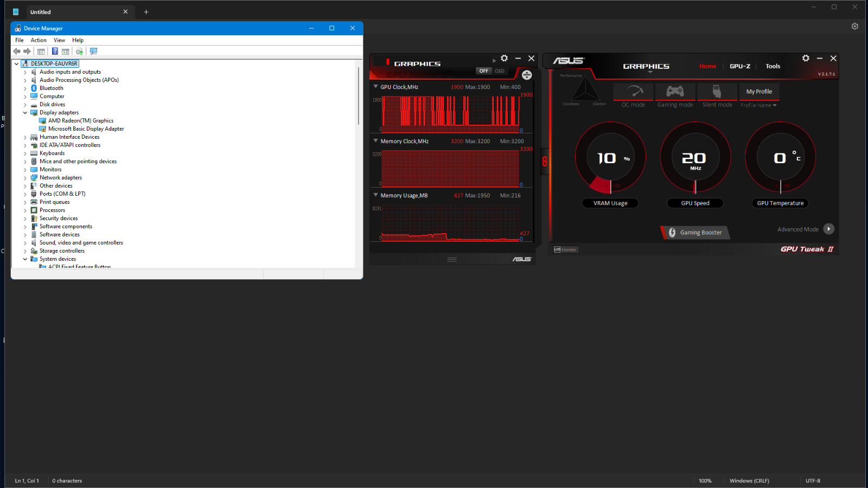Click Show/Hide Console Tree toolbar icon
Viewport: 868px width, 488px height.
[41, 51]
